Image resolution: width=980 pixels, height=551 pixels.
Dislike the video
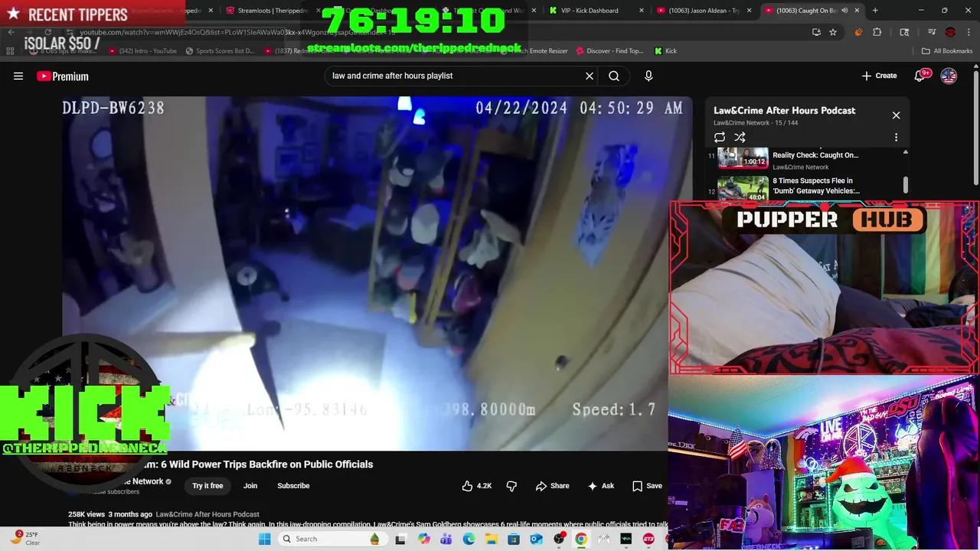tap(511, 486)
